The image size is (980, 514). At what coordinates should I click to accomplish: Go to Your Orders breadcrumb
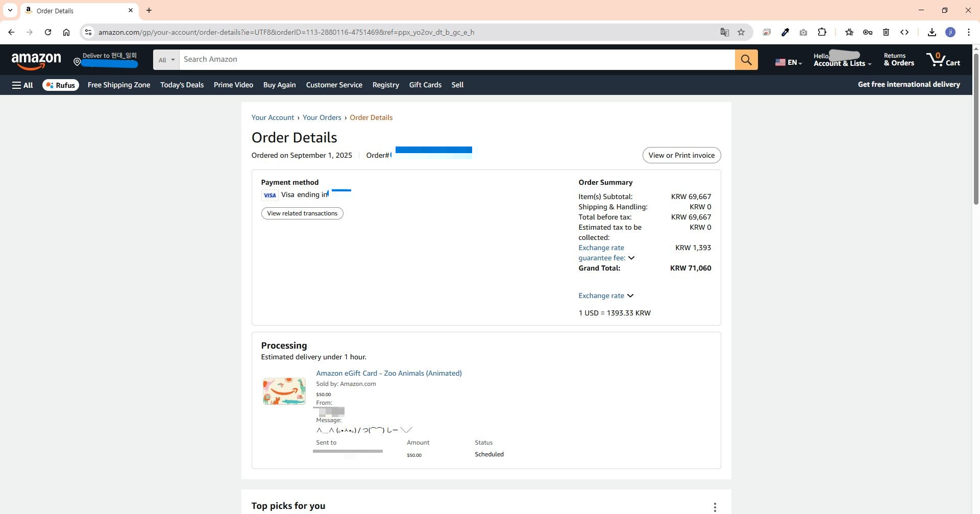click(322, 117)
